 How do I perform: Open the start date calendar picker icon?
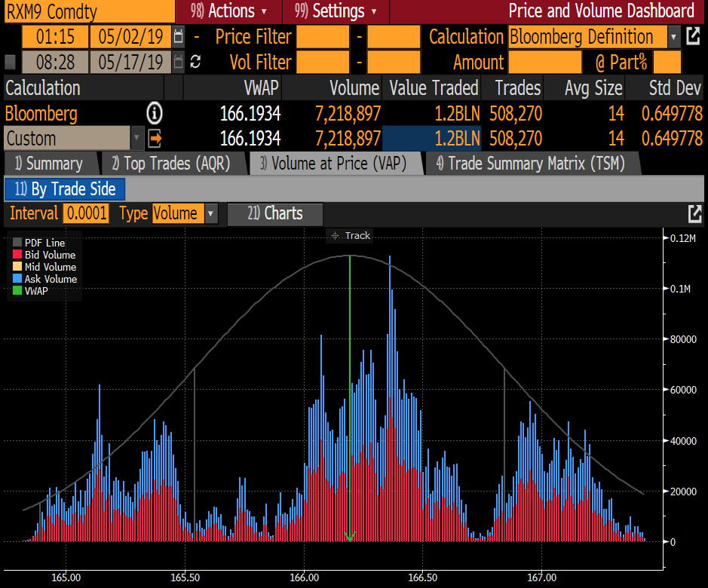pos(179,37)
